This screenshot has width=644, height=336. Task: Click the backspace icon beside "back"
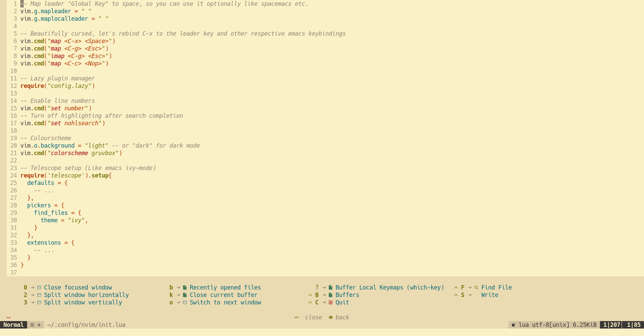330,317
